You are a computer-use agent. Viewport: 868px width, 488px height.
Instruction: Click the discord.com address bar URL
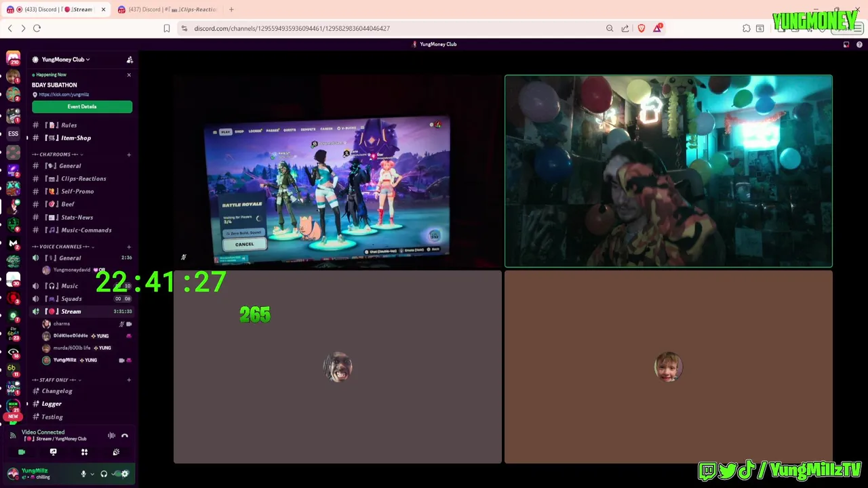pos(292,28)
